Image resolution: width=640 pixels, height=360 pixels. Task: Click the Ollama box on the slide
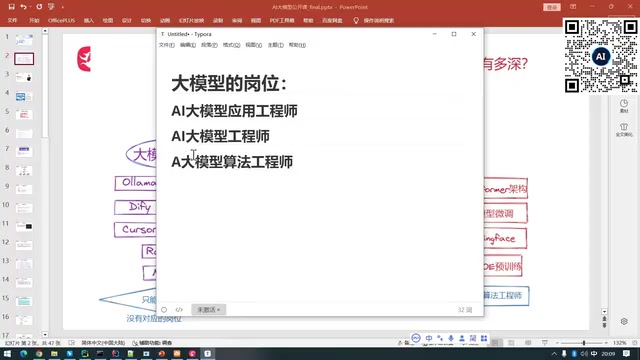(136, 183)
